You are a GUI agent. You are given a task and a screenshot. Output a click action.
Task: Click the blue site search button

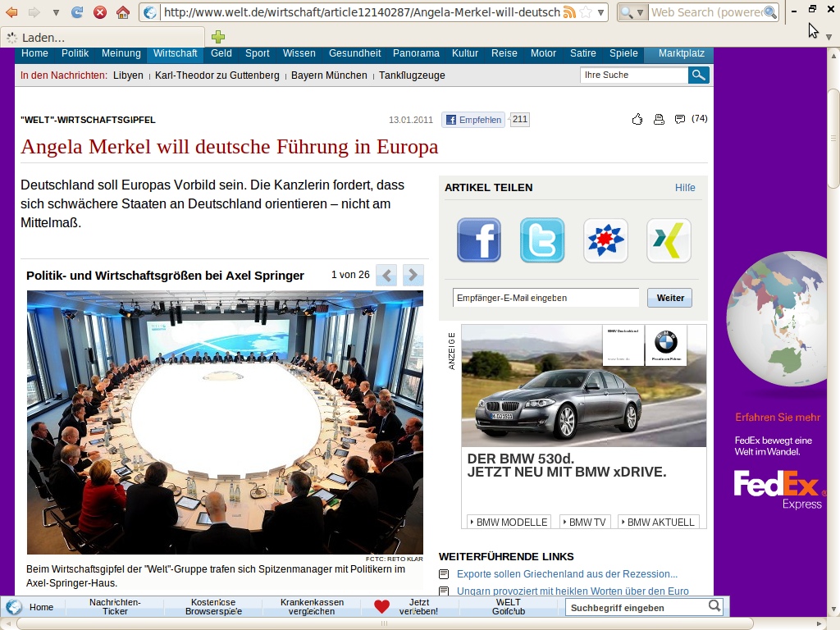[699, 75]
